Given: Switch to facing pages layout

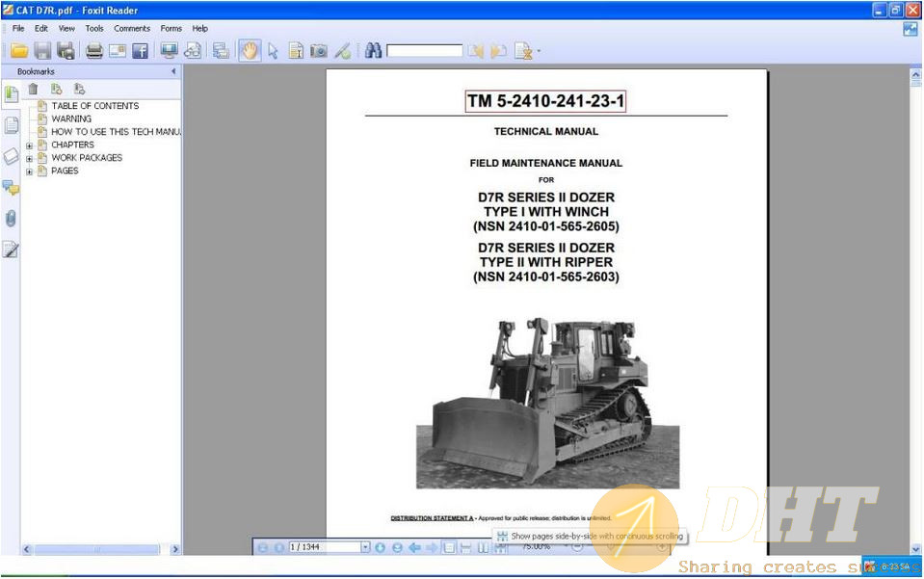Looking at the screenshot, I should pyautogui.click(x=484, y=548).
